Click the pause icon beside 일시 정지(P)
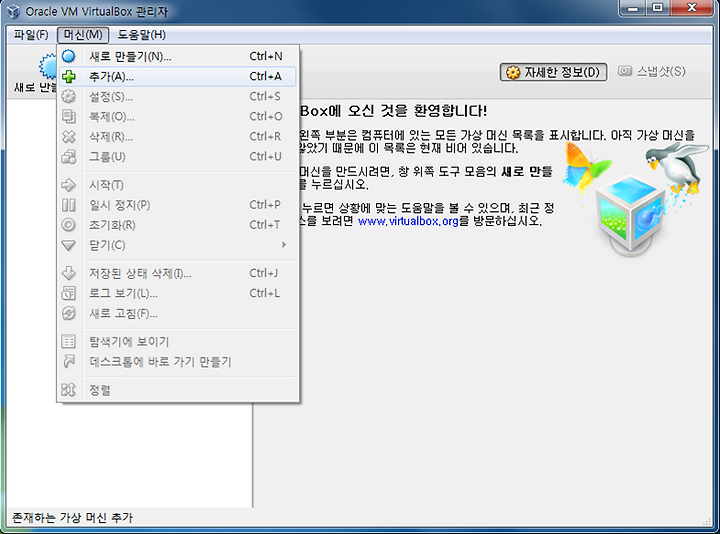This screenshot has width=720, height=534. click(x=68, y=205)
